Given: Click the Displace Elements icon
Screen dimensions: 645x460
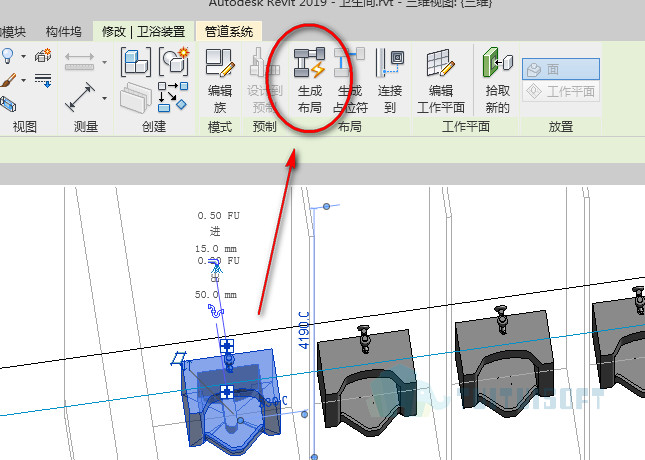Looking at the screenshot, I should click(43, 55).
